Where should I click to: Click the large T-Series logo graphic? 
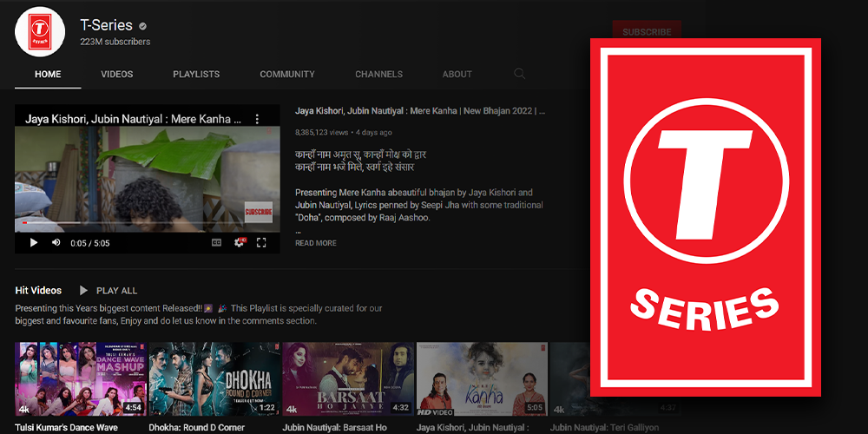[x=706, y=218]
